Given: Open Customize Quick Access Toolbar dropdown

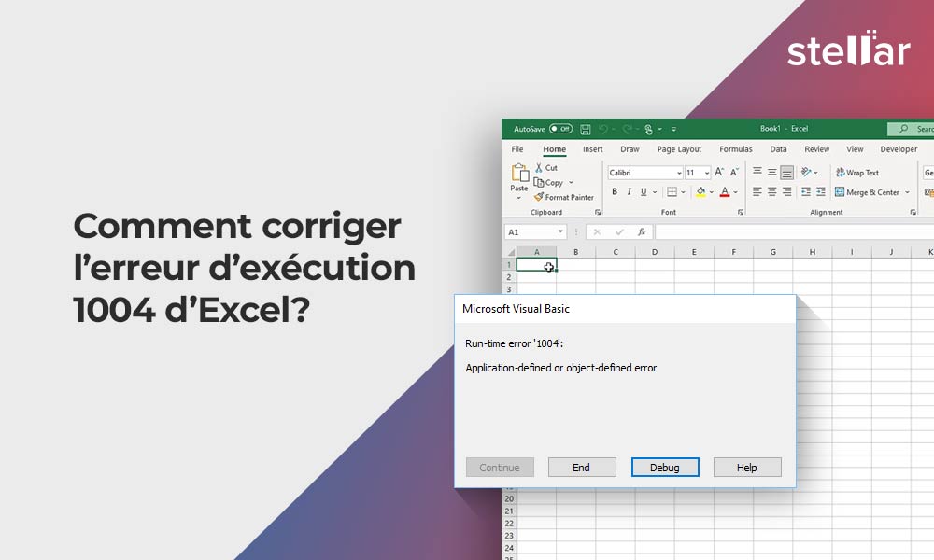Looking at the screenshot, I should point(673,129).
